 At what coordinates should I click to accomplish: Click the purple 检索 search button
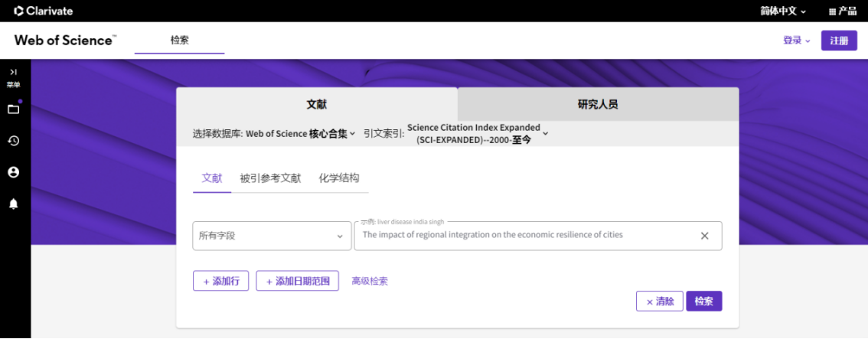pyautogui.click(x=704, y=302)
